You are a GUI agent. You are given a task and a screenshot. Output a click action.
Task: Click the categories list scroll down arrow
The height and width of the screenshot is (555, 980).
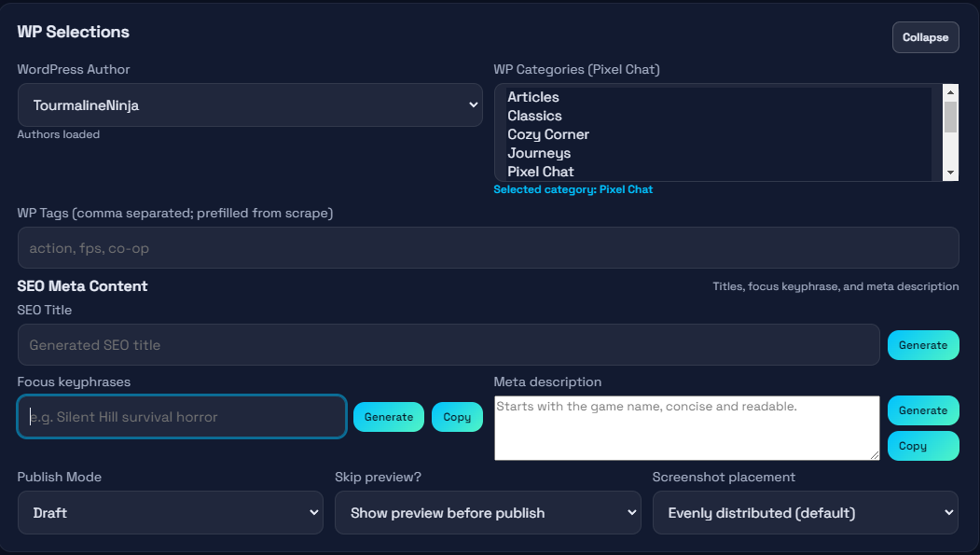pyautogui.click(x=950, y=173)
